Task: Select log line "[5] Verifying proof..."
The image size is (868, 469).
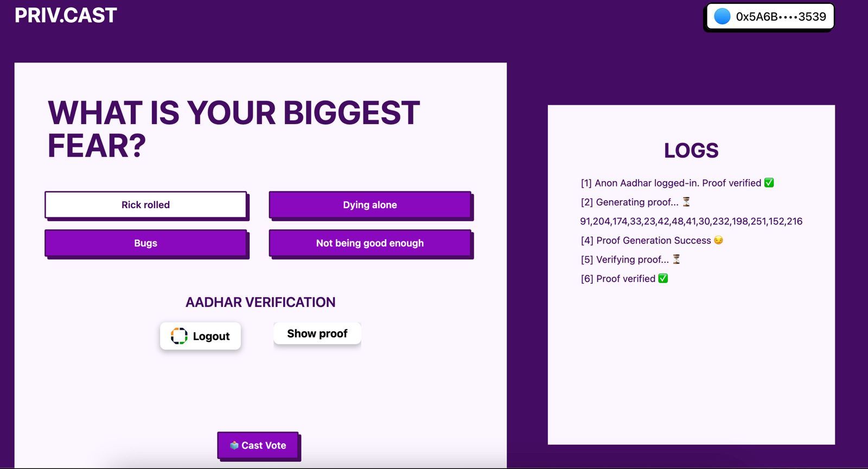Action: [x=630, y=260]
